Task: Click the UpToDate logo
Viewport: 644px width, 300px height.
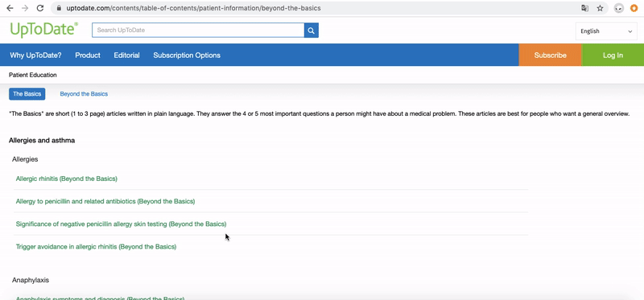Action: (43, 30)
